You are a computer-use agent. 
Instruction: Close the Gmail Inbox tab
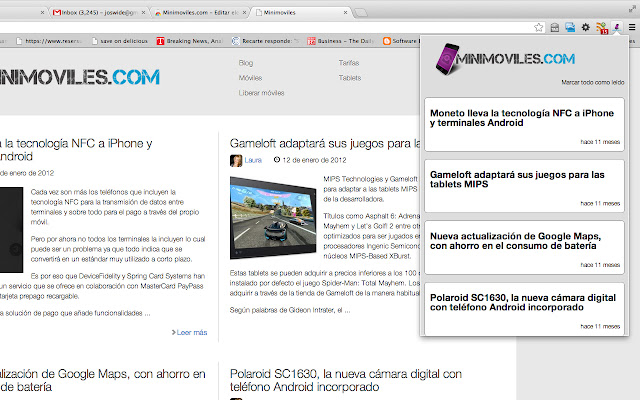143,13
